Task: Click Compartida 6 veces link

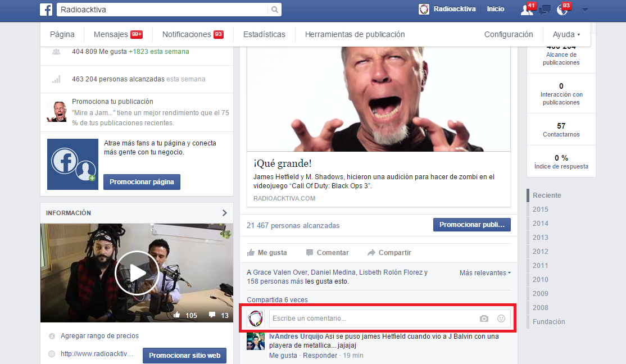Action: [277, 300]
